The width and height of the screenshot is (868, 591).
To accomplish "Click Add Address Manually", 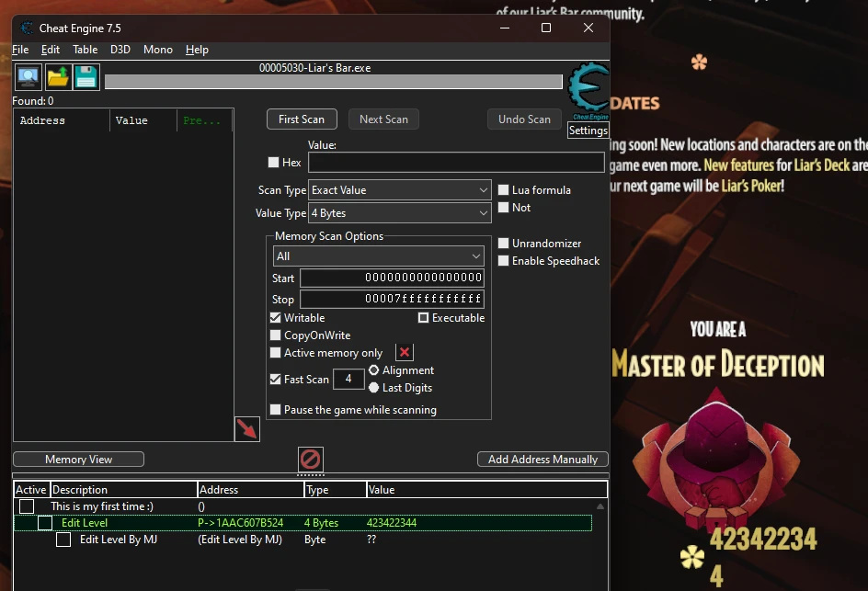I will (542, 459).
